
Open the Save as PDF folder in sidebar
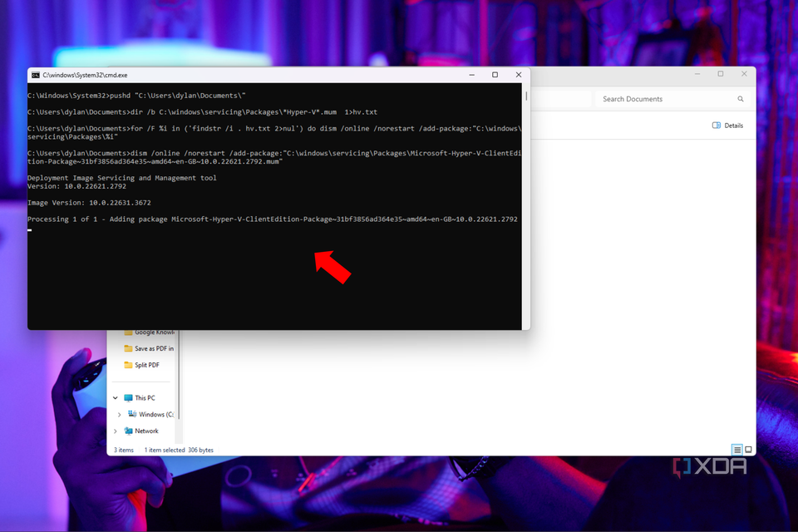coord(149,349)
